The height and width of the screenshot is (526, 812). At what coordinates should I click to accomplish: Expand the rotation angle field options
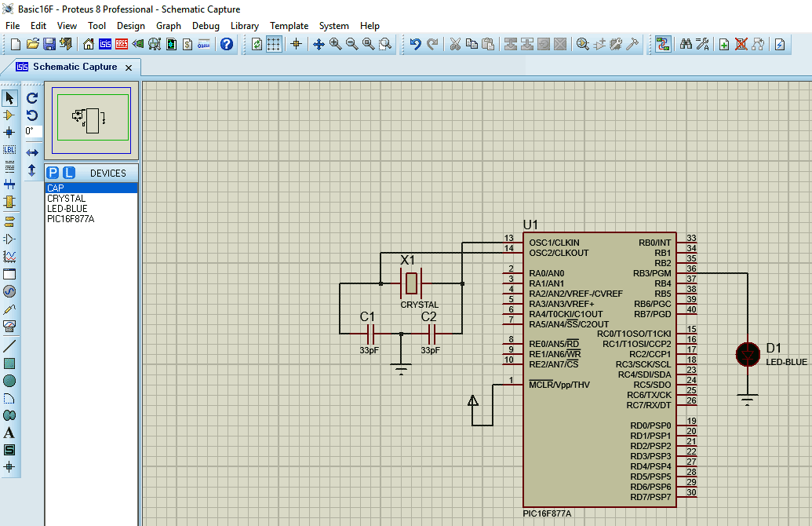(33, 131)
